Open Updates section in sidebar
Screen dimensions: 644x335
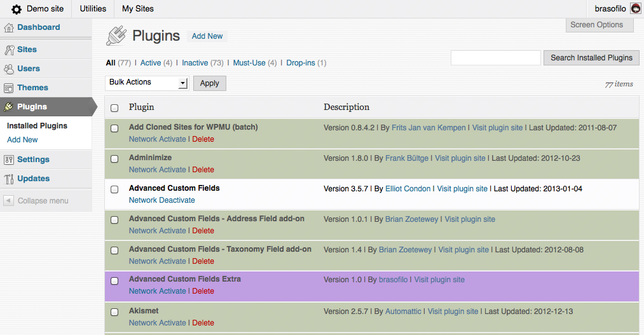tap(33, 179)
